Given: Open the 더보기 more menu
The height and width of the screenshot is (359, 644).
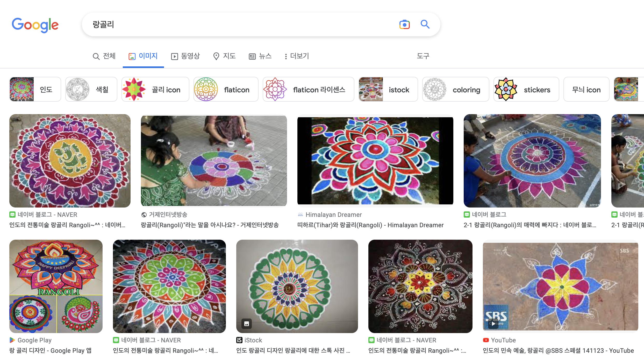Looking at the screenshot, I should pyautogui.click(x=297, y=56).
